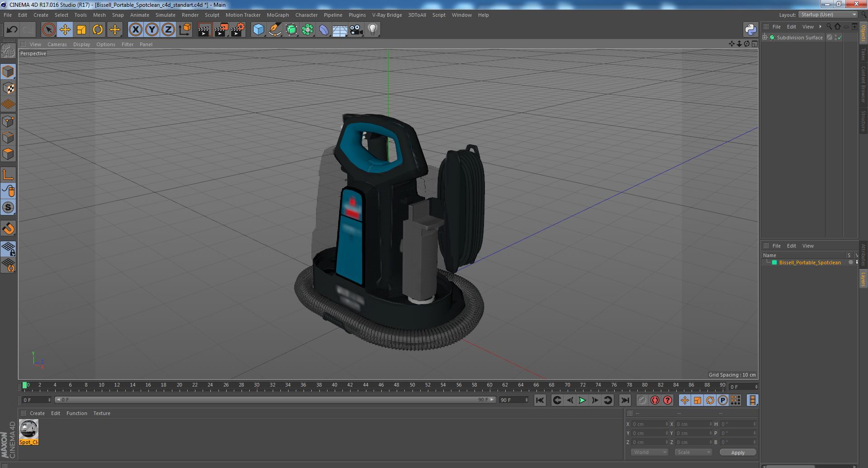Select the Live Selection tool
This screenshot has height=468, width=868.
[48, 30]
